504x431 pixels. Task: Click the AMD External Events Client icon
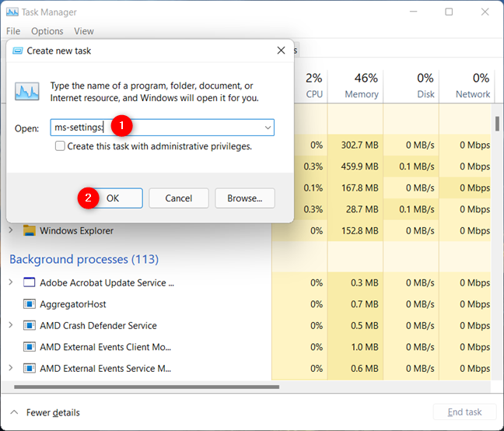30,347
